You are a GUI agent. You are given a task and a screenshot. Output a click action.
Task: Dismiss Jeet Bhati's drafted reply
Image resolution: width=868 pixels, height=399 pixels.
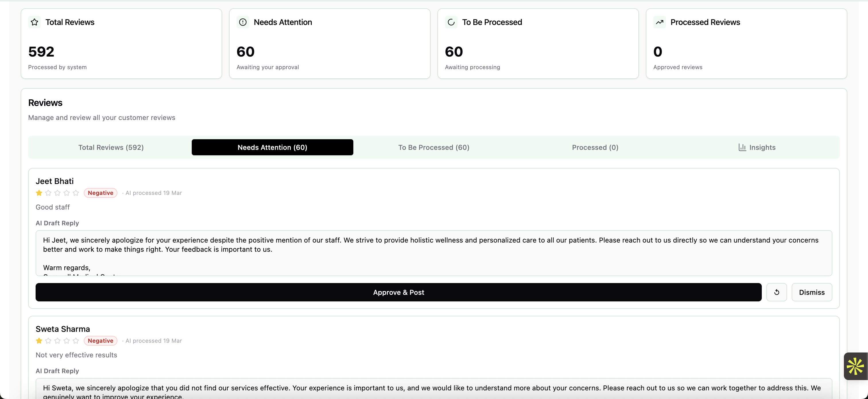(812, 292)
